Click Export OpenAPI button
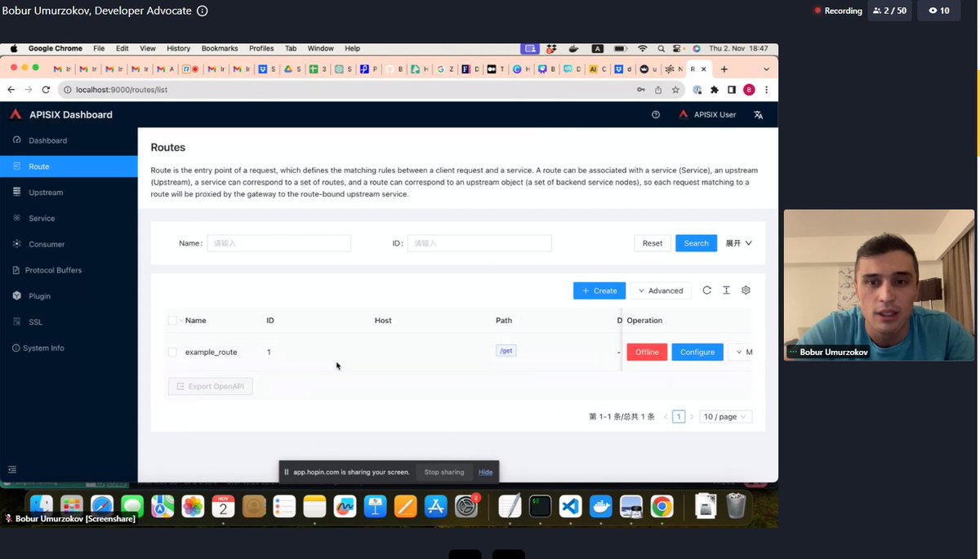The width and height of the screenshot is (980, 559). point(210,386)
